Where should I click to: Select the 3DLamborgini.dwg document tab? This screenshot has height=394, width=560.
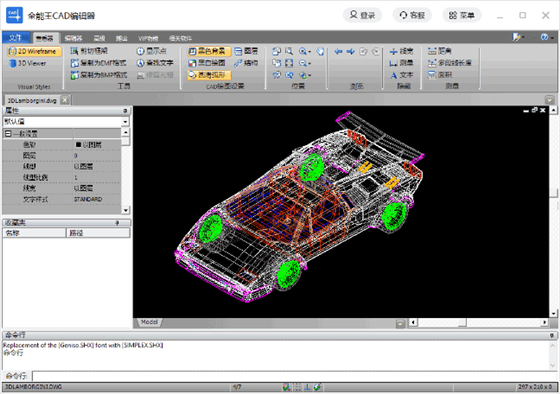[32, 100]
